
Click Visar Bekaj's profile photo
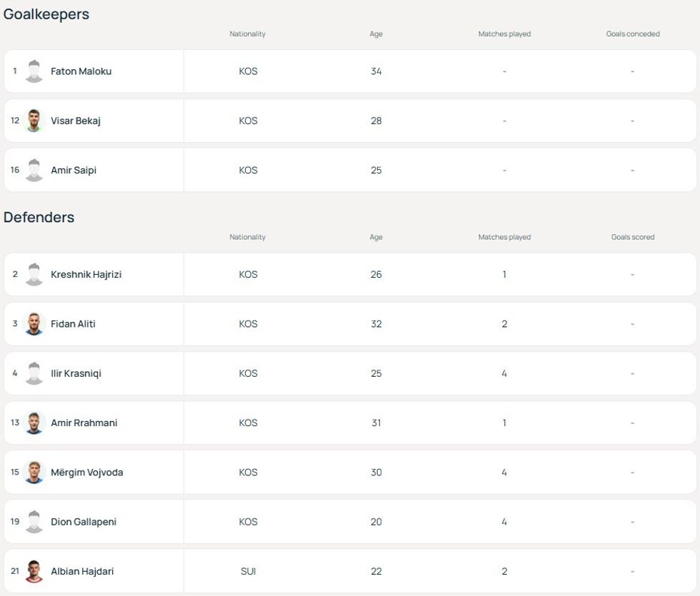34,121
